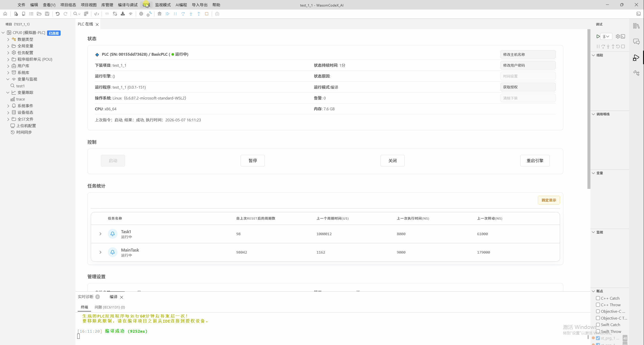Collapse the 线程 debug section
The height and width of the screenshot is (345, 644).
click(x=593, y=55)
